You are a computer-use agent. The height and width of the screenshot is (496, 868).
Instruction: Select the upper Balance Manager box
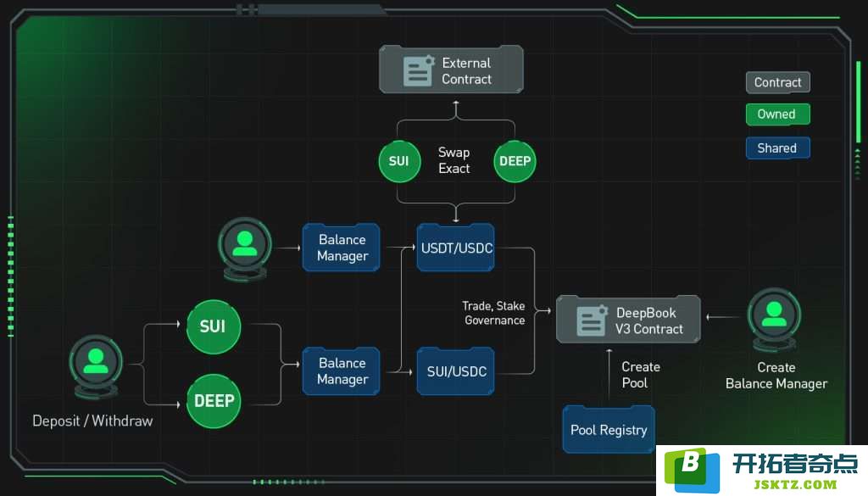[x=342, y=248]
